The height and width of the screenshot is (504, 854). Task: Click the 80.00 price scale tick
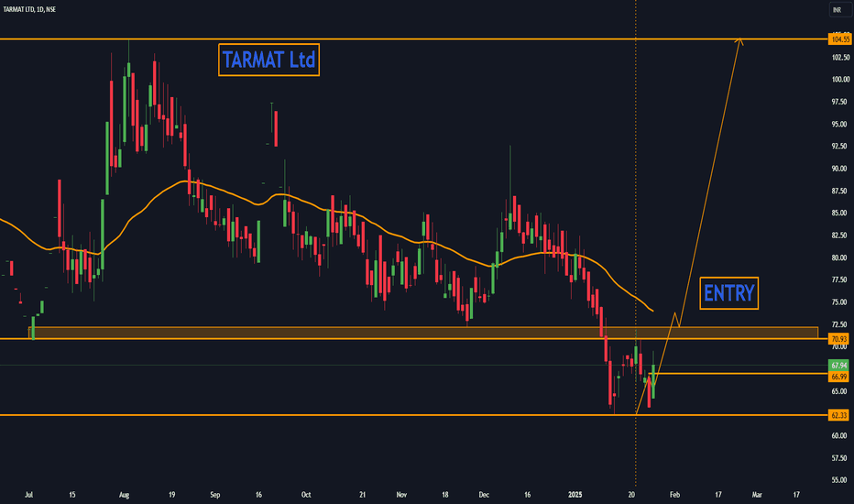[x=840, y=257]
